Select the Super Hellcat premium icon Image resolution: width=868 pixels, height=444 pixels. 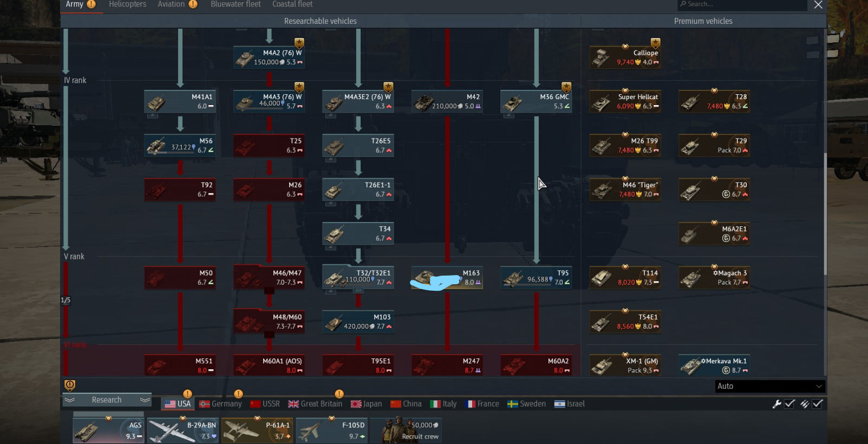(625, 101)
